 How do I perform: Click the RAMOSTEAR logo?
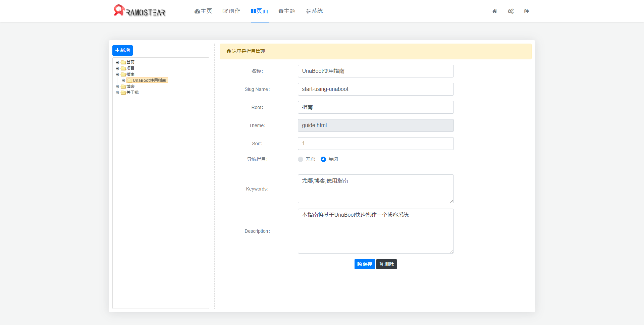tap(140, 11)
